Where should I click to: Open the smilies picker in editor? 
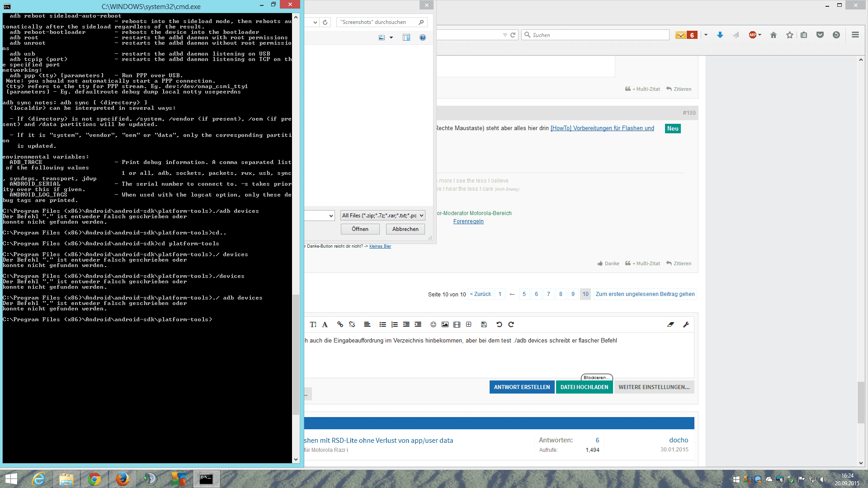[433, 324]
